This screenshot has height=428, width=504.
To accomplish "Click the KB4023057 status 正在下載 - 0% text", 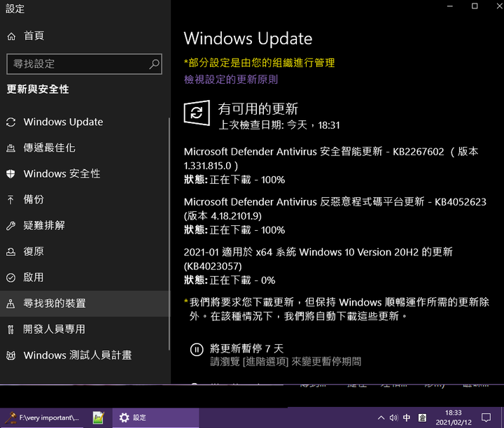I will (x=230, y=280).
